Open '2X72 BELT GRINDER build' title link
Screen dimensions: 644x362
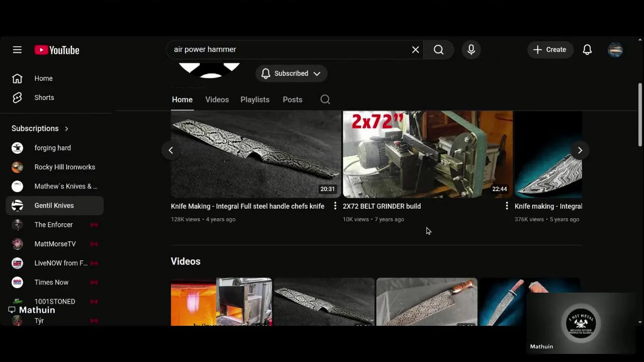(x=382, y=206)
